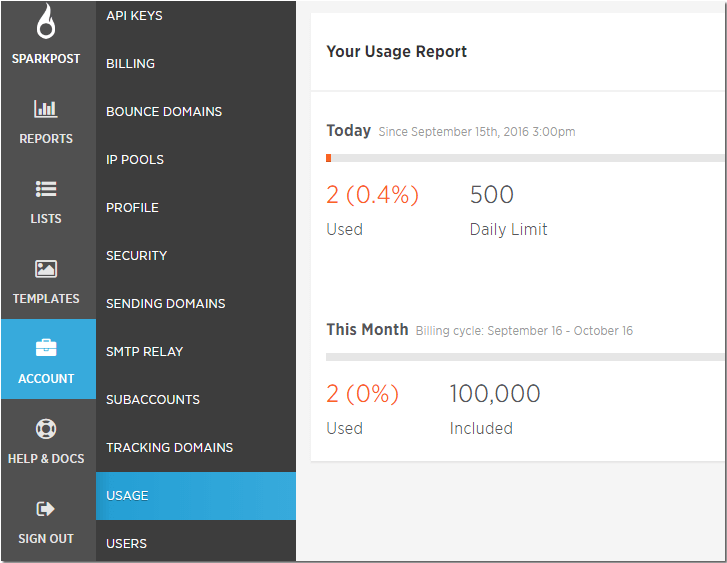Go to the Billing submenu item
Image resolution: width=727 pixels, height=563 pixels.
(x=196, y=64)
